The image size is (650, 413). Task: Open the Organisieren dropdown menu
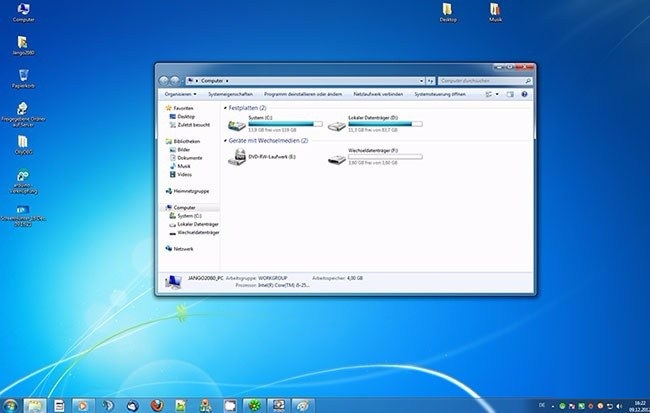click(x=180, y=94)
